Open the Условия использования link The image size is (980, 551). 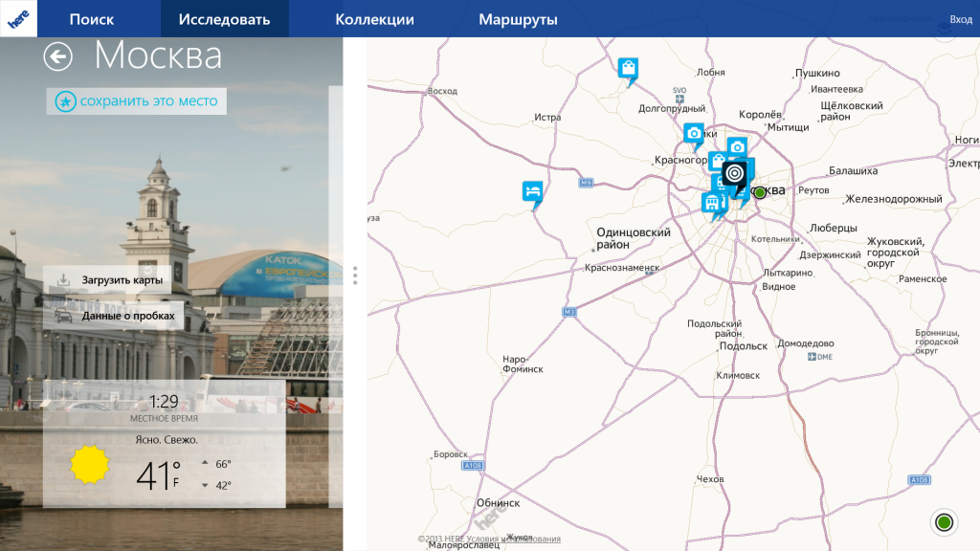click(x=523, y=539)
